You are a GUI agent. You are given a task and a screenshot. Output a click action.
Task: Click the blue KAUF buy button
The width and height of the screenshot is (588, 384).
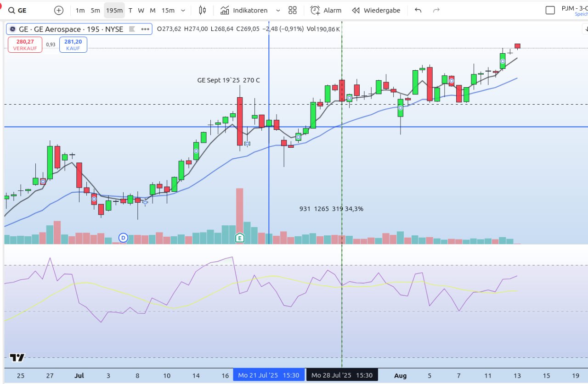[x=73, y=45]
